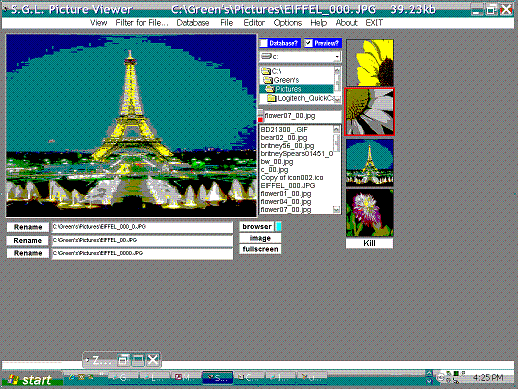Open the Filter for File... menu

[142, 23]
